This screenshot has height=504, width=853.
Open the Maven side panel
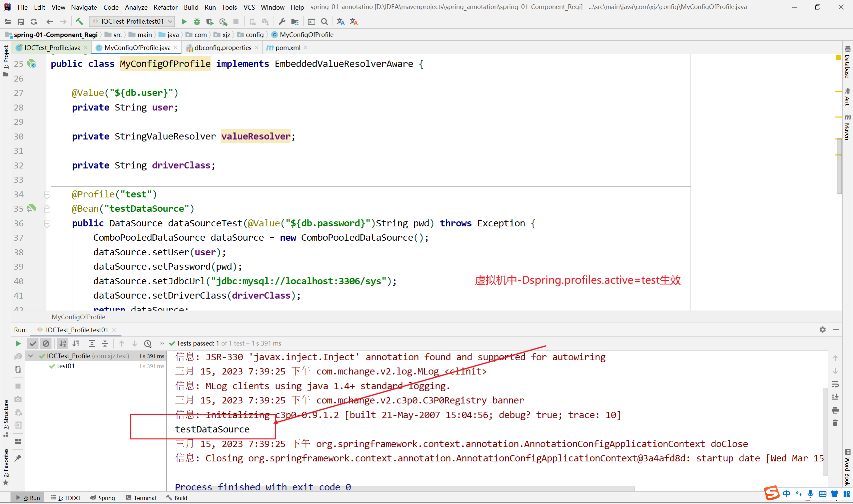point(848,127)
